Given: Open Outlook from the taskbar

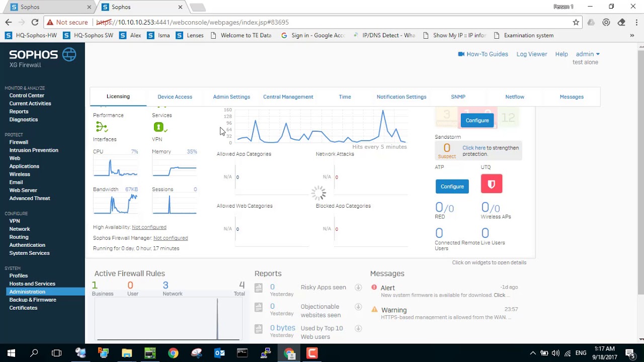Looking at the screenshot, I should coord(219,353).
